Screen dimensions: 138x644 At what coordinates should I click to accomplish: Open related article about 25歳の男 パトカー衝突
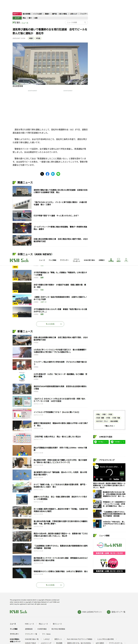50,204
